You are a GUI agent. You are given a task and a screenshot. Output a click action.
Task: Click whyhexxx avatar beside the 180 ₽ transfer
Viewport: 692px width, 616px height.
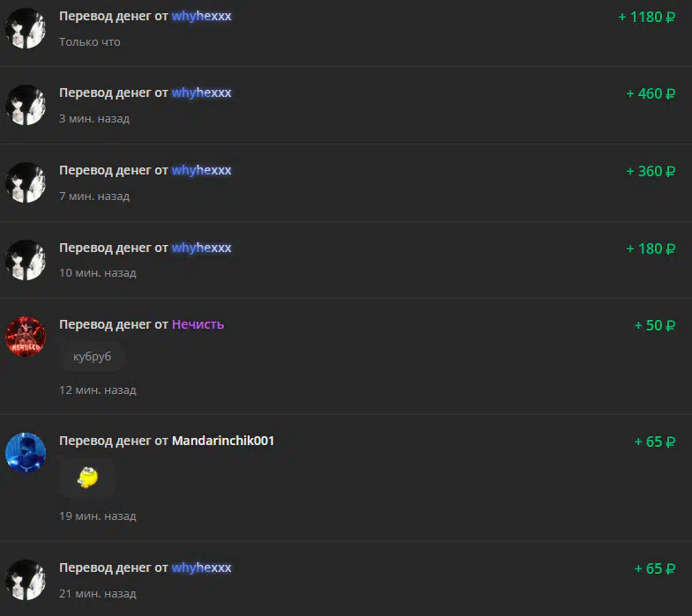click(x=26, y=260)
